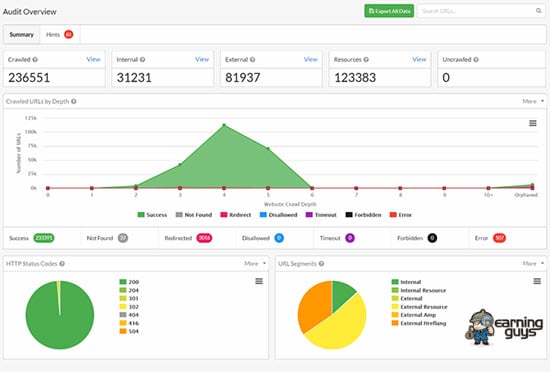The image size is (550, 372).
Task: Click the Resources total 123383
Action: click(x=355, y=77)
